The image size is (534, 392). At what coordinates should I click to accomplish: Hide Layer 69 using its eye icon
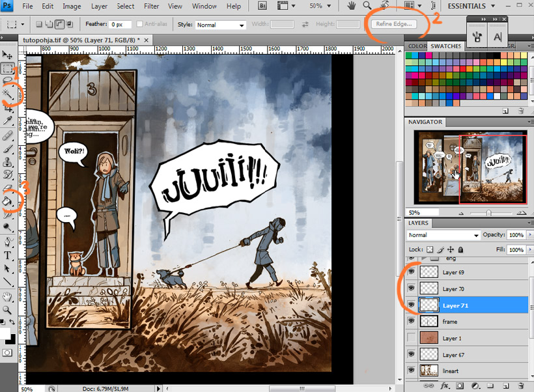(411, 272)
